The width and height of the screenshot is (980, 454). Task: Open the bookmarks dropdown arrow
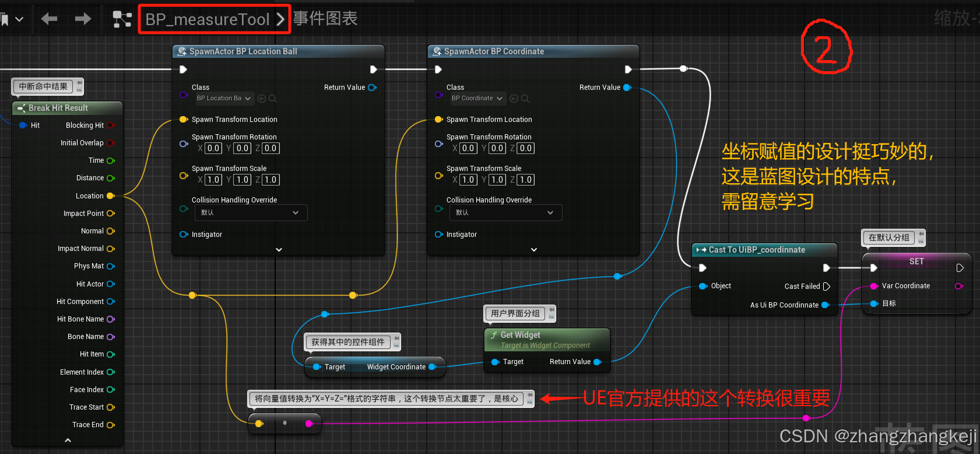[19, 19]
